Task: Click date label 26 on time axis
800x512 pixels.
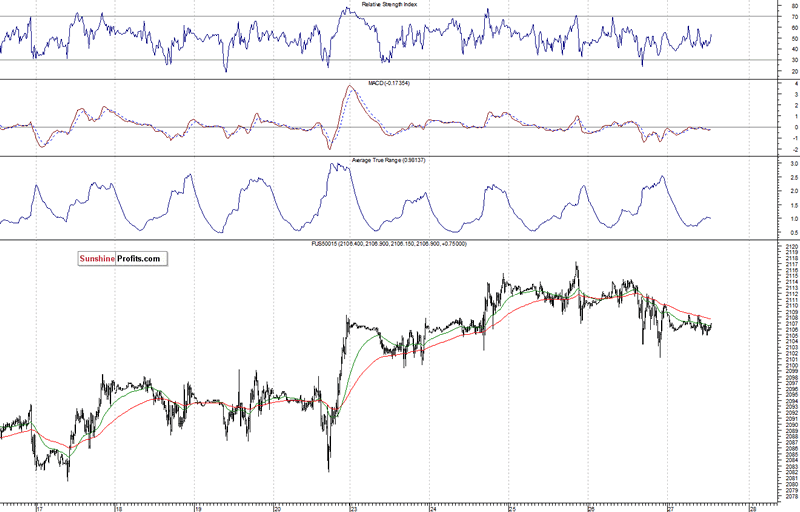Action: point(591,508)
